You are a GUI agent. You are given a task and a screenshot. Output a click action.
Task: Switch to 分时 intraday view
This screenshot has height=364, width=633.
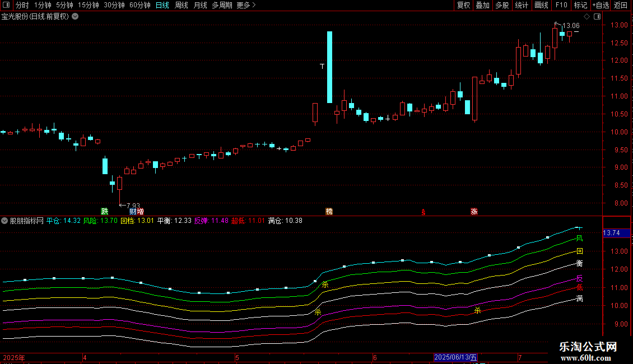[x=22, y=5]
